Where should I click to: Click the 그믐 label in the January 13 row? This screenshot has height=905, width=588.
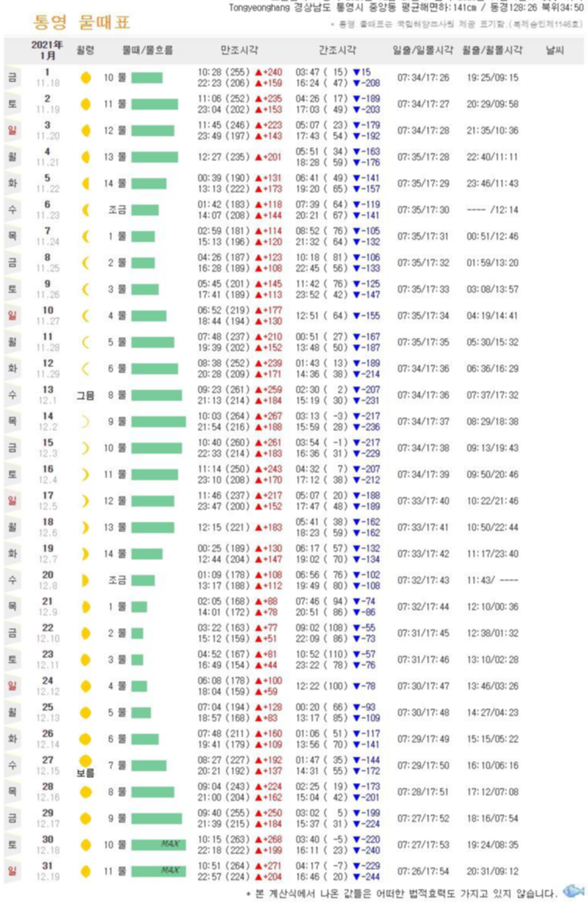(x=86, y=395)
